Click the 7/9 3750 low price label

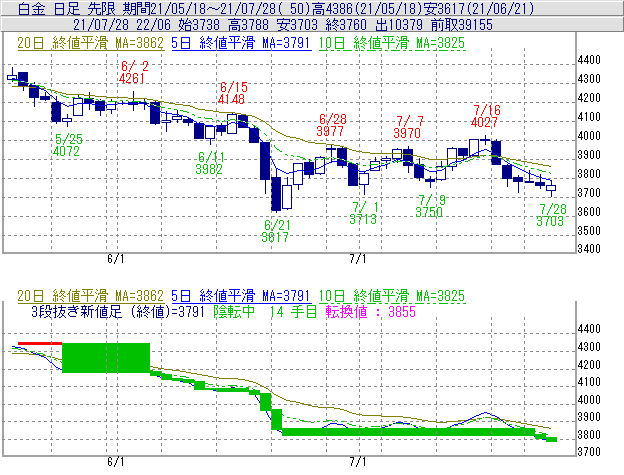coord(431,206)
